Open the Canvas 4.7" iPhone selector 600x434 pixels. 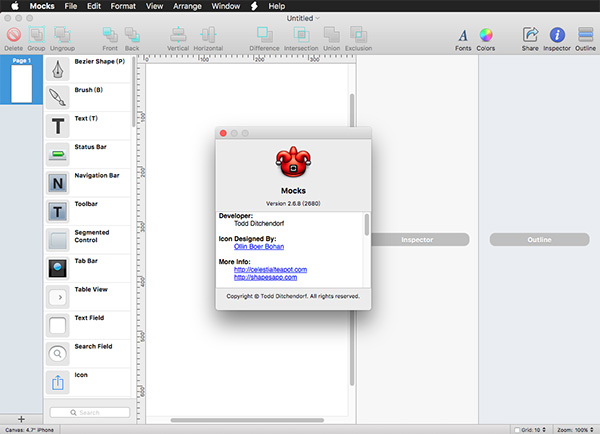[x=29, y=430]
